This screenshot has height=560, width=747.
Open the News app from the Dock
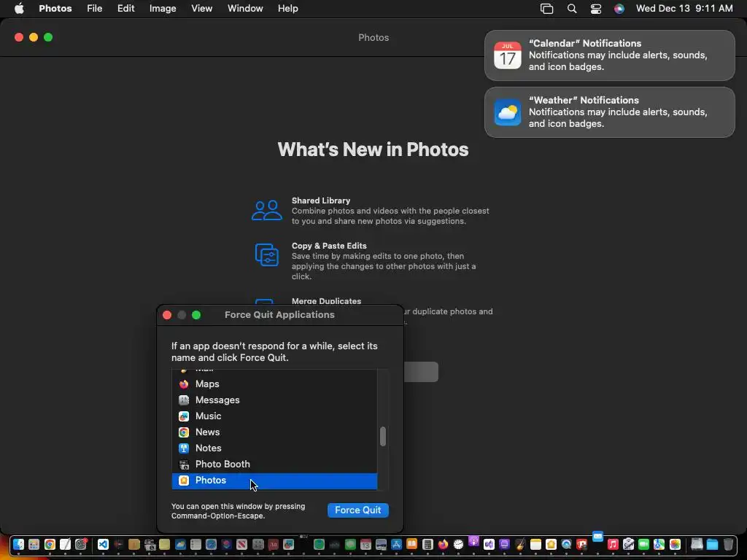tap(242, 544)
